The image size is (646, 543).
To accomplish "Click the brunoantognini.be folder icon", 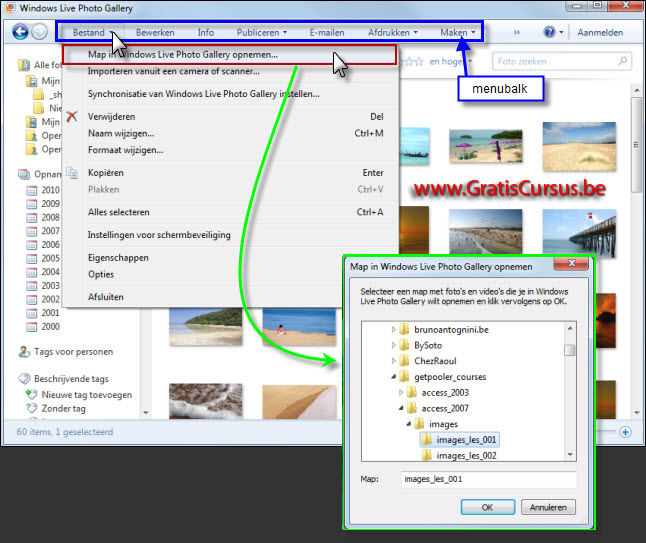I will point(405,329).
